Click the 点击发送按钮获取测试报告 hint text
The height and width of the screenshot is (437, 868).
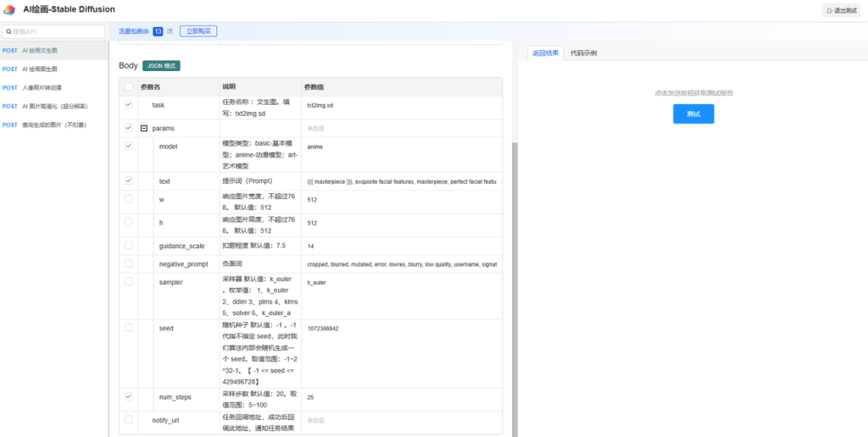click(x=693, y=93)
